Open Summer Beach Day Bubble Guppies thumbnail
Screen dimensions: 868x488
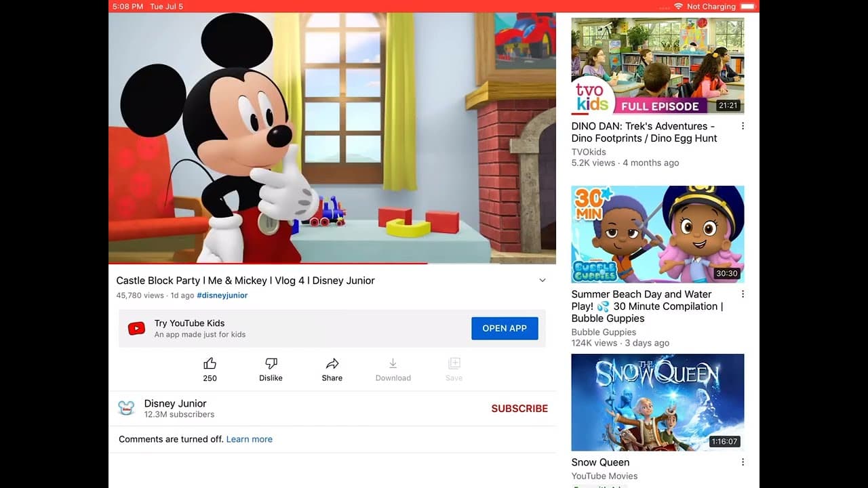click(658, 234)
